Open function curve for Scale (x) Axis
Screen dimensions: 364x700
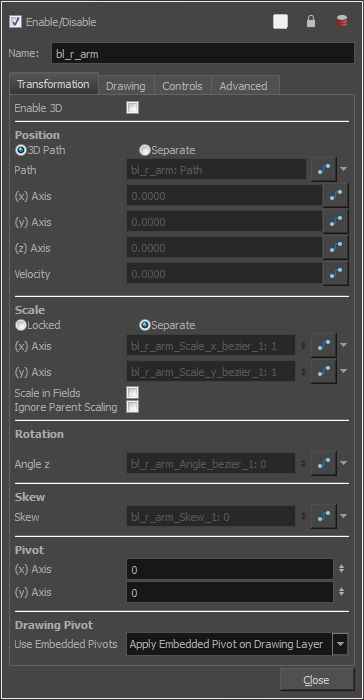[x=324, y=345]
